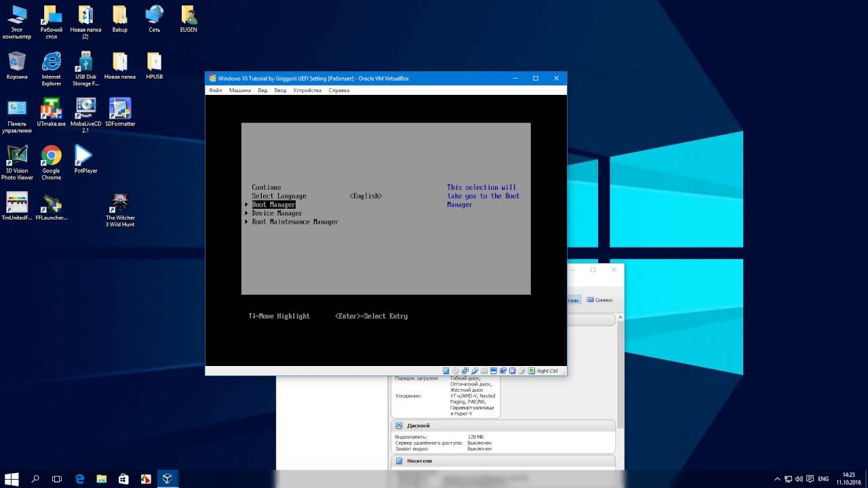868x488 pixels.
Task: Click the green keyboard capture arrow icon
Action: (x=531, y=371)
